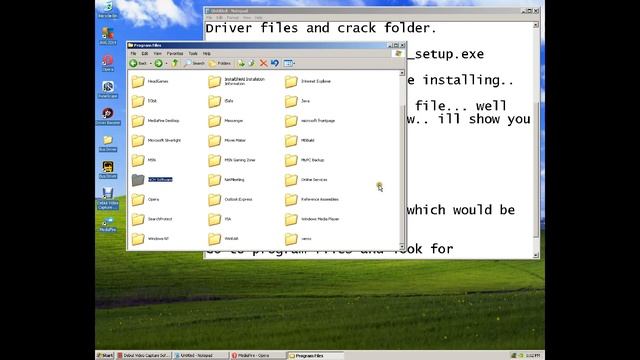Click the highlighted NCH Software folder
640x360 pixels.
(x=152, y=180)
